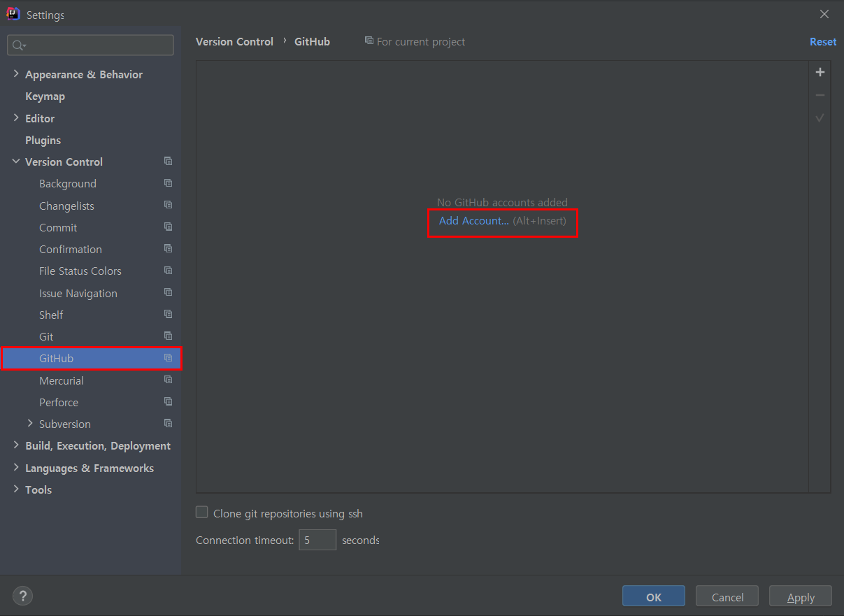Focus the settings search field

click(90, 45)
